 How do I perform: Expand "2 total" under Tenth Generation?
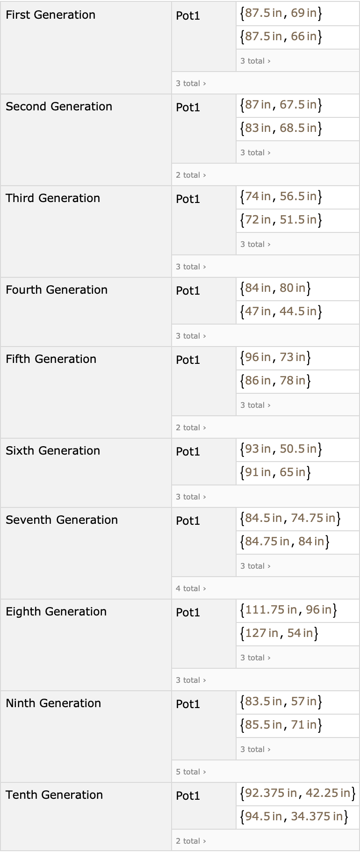pyautogui.click(x=191, y=841)
